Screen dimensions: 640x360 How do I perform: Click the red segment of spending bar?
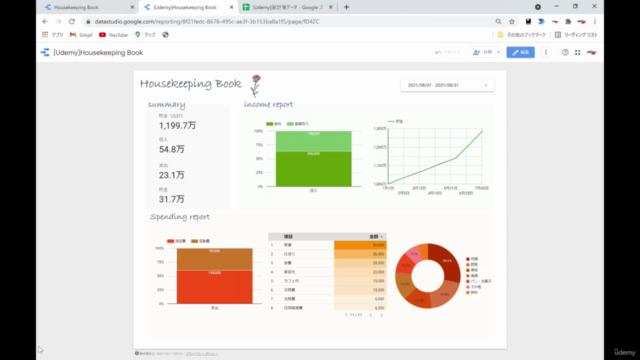[215, 287]
